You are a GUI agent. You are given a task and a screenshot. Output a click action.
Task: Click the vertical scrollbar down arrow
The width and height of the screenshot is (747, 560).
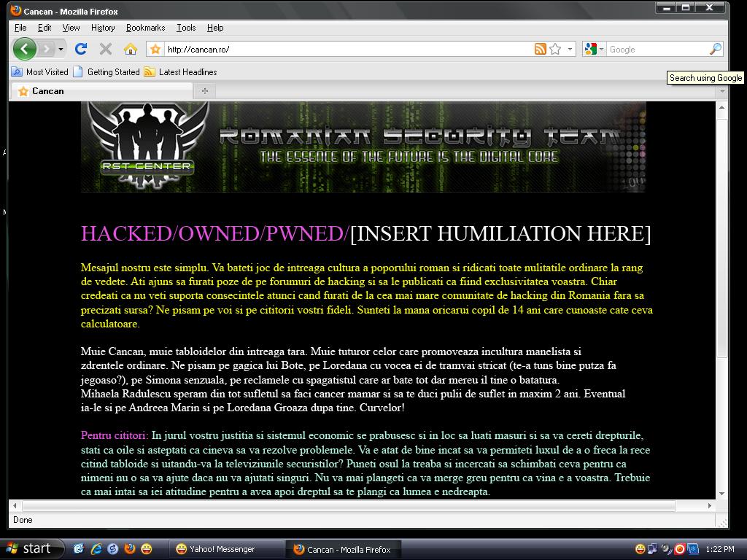point(721,494)
